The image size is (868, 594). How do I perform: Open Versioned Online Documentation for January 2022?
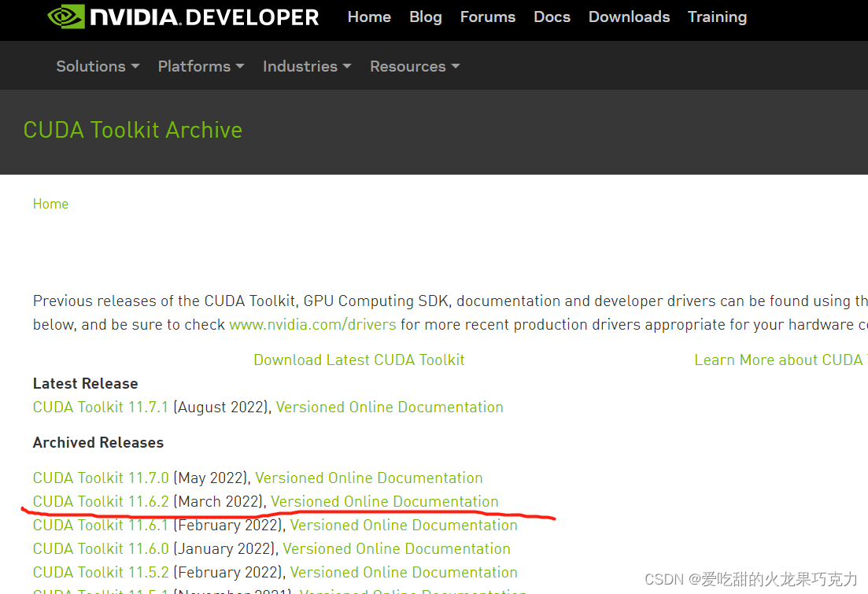coord(397,548)
